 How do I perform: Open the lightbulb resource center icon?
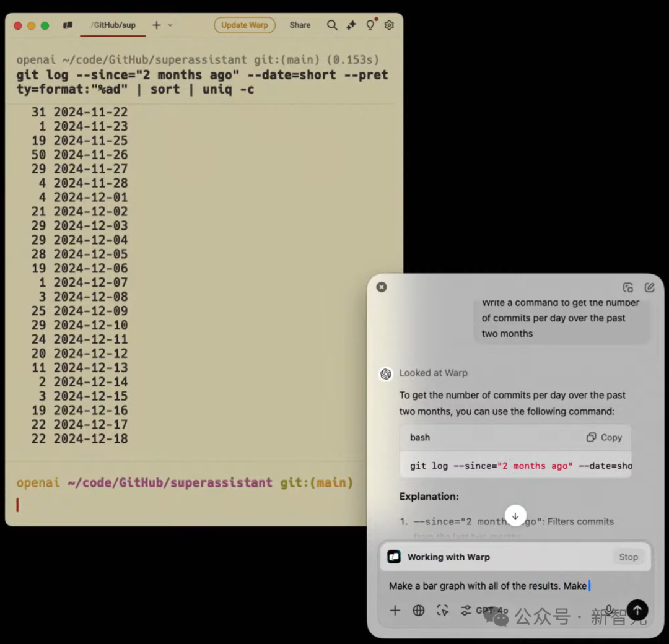(x=370, y=25)
